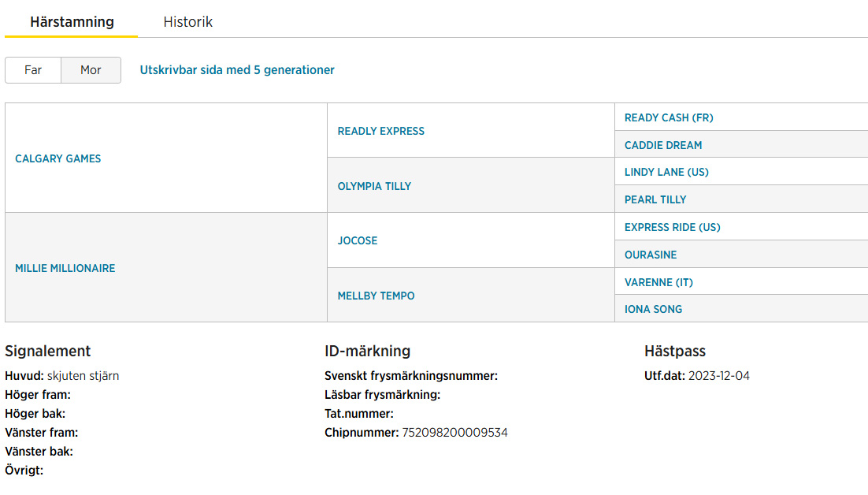
Task: Follow the OLYMPIA TILLY link
Action: tap(374, 187)
